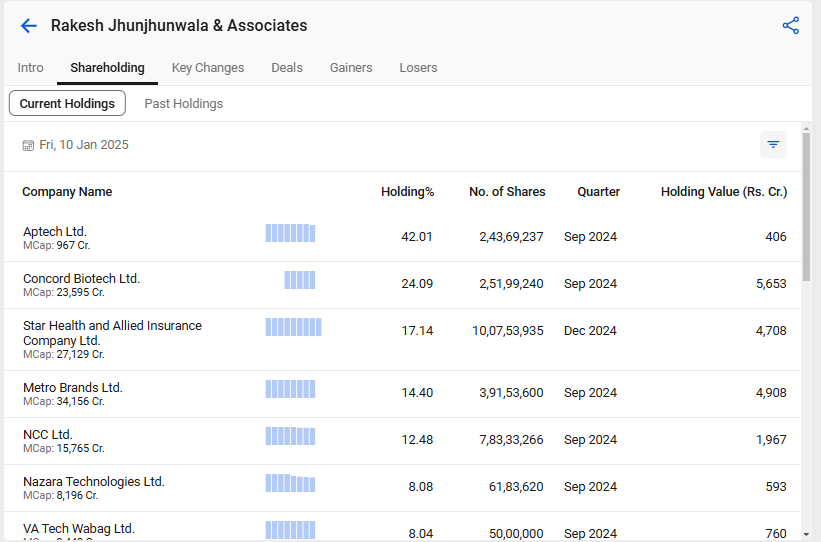Click share count 2,51,99,240

511,284
